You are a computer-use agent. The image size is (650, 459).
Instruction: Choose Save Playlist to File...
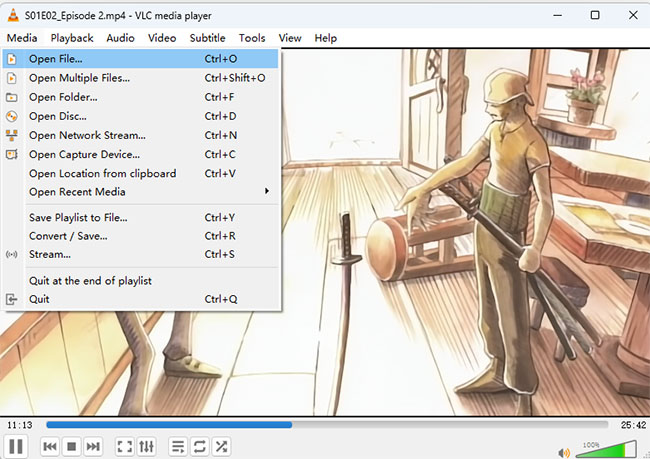(x=141, y=217)
